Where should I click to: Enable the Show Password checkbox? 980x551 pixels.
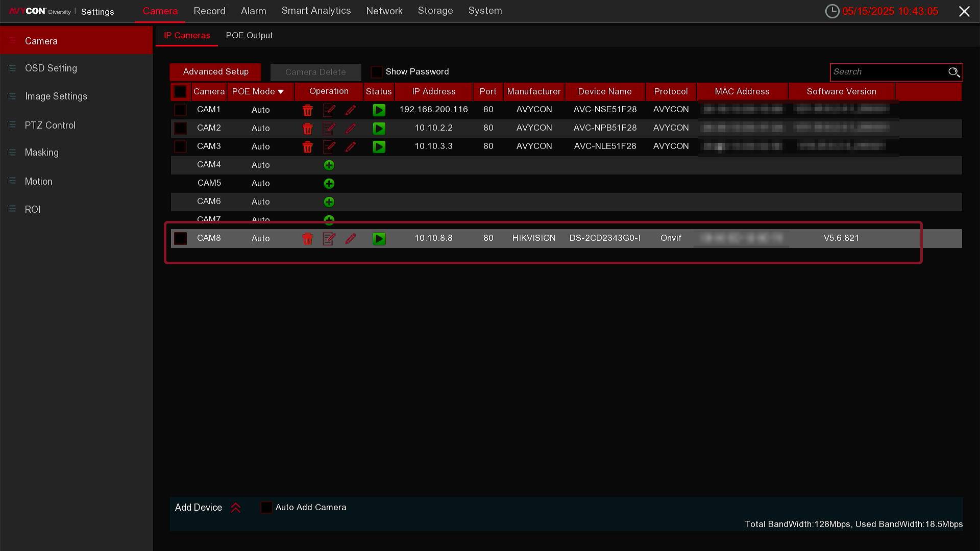pos(377,72)
